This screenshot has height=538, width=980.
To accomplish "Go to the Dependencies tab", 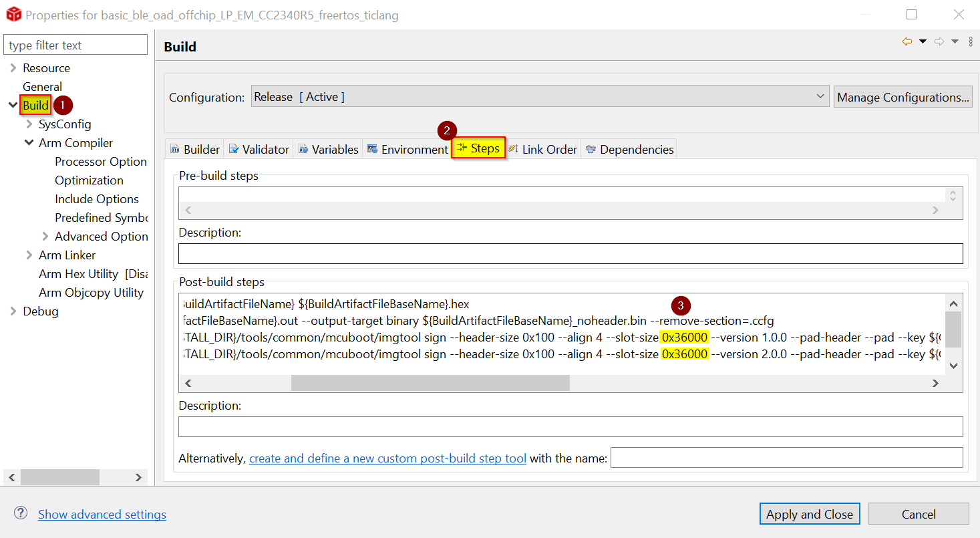I will tap(629, 149).
